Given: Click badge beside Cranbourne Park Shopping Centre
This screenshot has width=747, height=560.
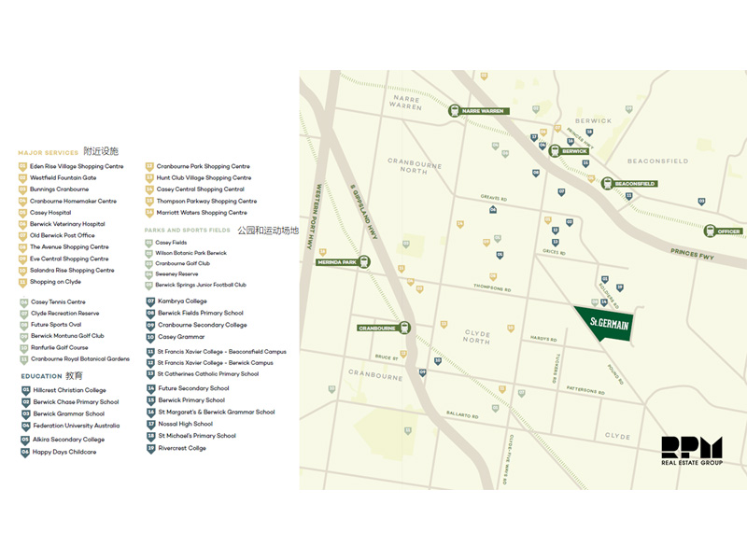Looking at the screenshot, I should point(149,167).
